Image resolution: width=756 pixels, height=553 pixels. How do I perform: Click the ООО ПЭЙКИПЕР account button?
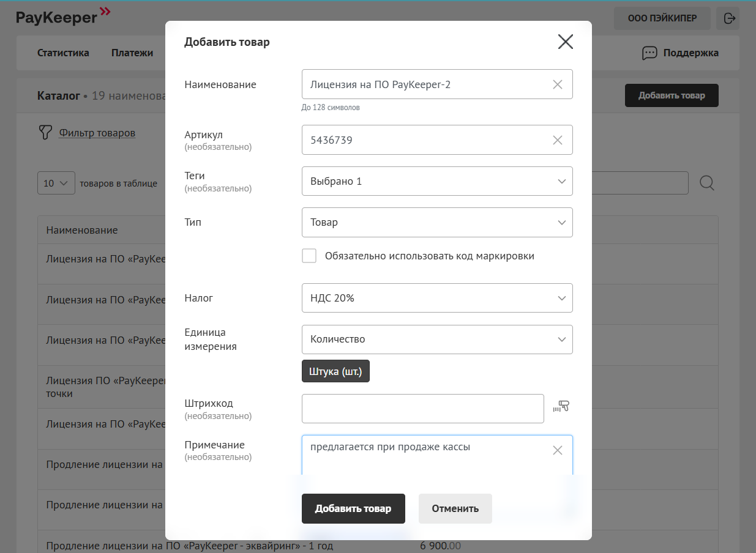coord(662,18)
